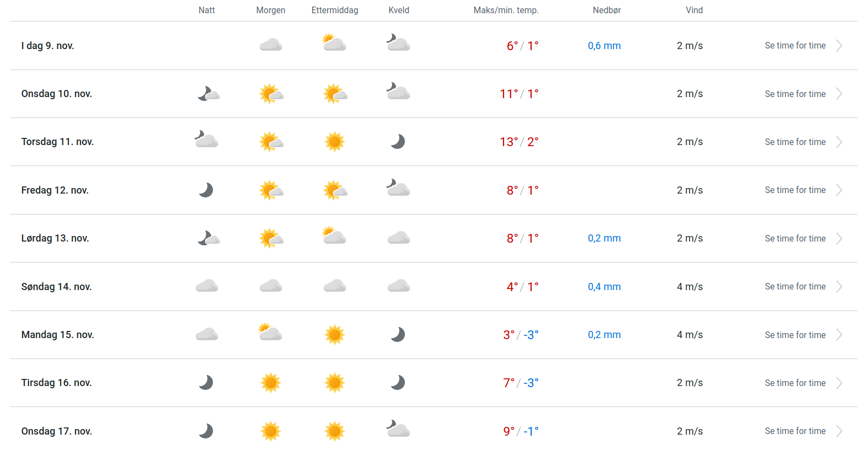Click Fredag 12. nov. night moon icon
The height and width of the screenshot is (455, 868).
tap(206, 190)
